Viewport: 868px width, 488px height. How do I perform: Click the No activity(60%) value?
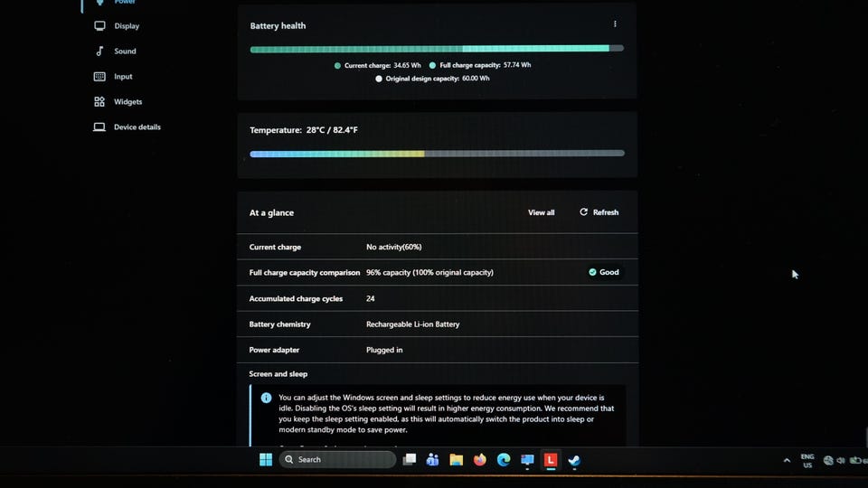(x=393, y=247)
